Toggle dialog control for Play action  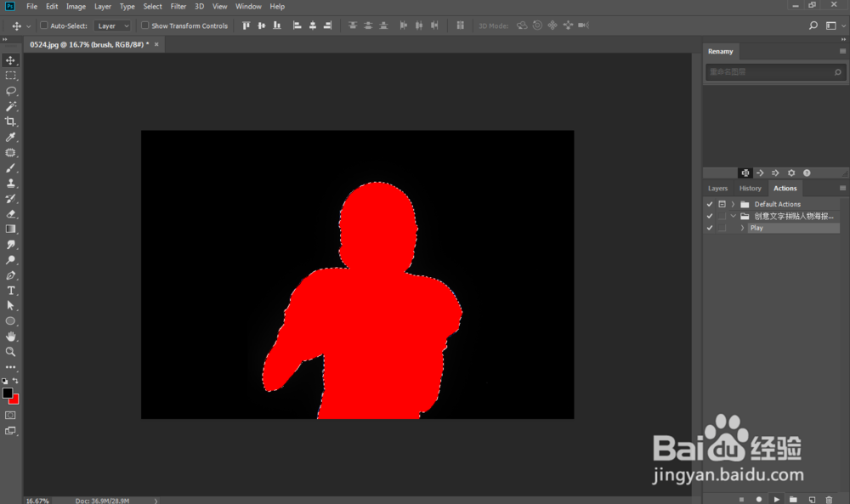(722, 228)
